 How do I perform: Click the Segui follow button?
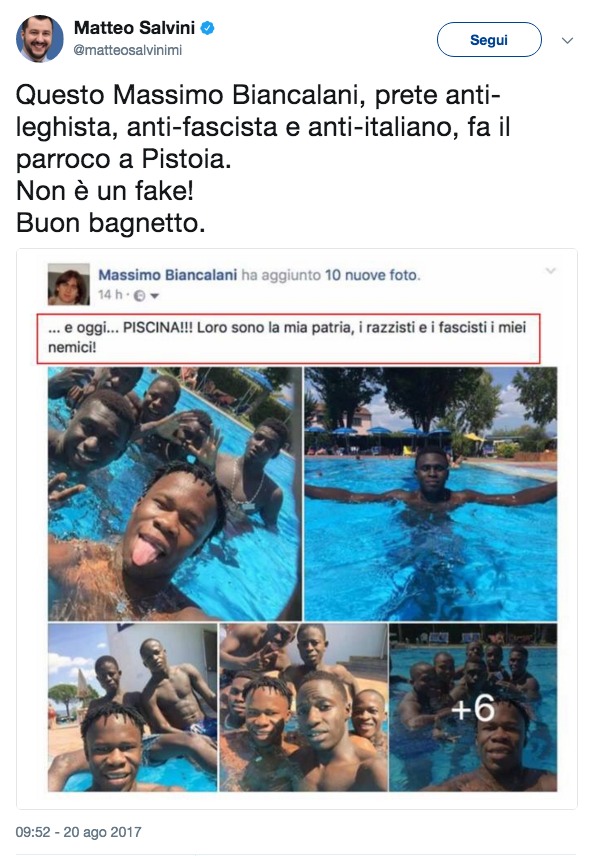tap(489, 40)
